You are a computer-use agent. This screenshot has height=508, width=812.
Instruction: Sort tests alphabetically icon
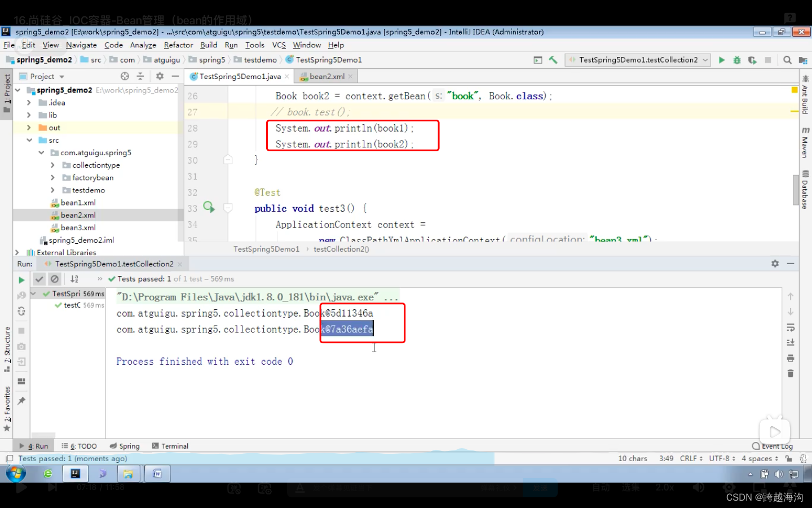click(x=74, y=279)
